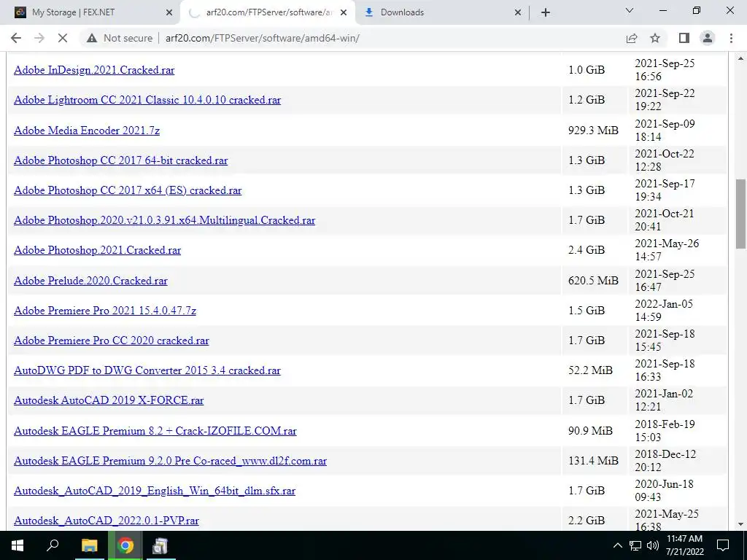Image resolution: width=747 pixels, height=560 pixels.
Task: Open Adobe Photoshop CC 2017 x64 (ES) link
Action: point(128,190)
